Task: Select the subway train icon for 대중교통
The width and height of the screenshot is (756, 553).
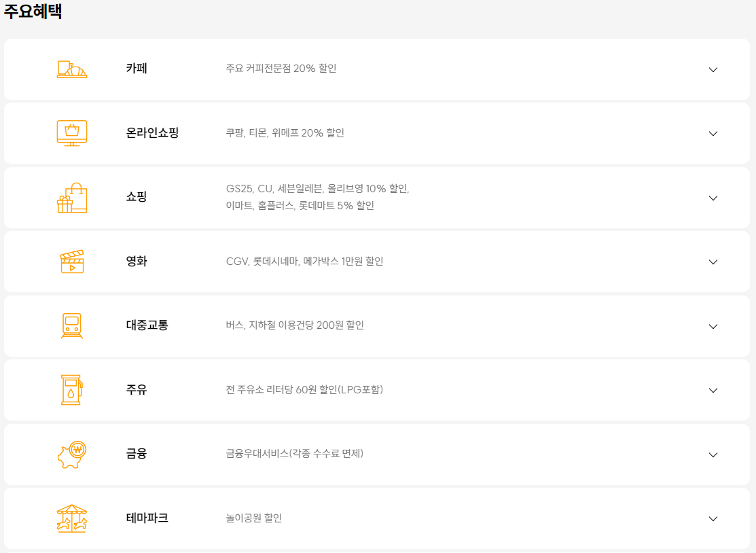Action: pyautogui.click(x=71, y=325)
